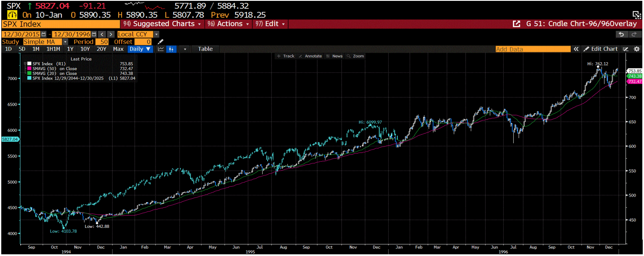The image size is (644, 256).
Task: Open the start date calendar picker icon
Action: [43, 34]
